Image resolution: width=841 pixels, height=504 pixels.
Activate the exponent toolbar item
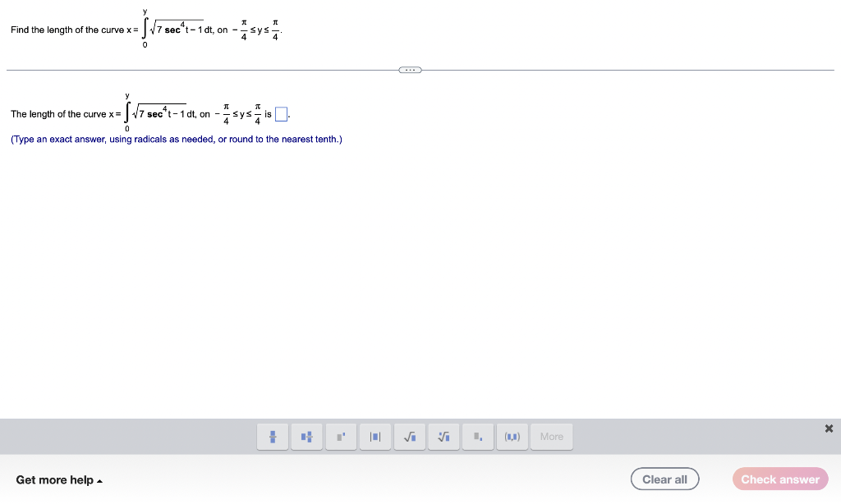click(x=341, y=436)
